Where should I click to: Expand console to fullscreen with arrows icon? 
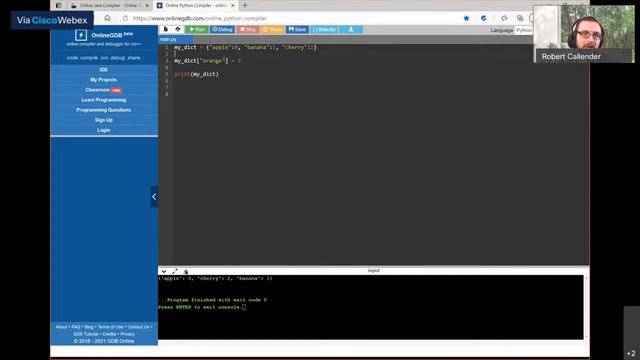tap(175, 271)
